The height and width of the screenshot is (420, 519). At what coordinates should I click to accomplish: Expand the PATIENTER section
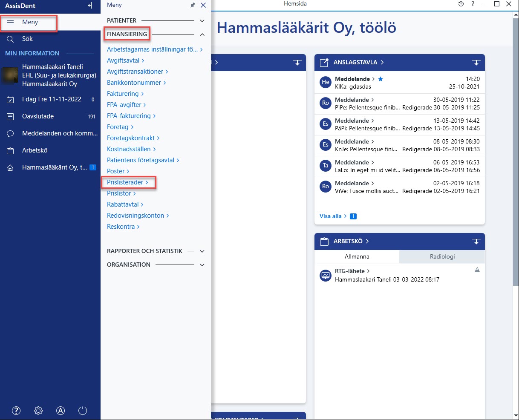[x=202, y=20]
